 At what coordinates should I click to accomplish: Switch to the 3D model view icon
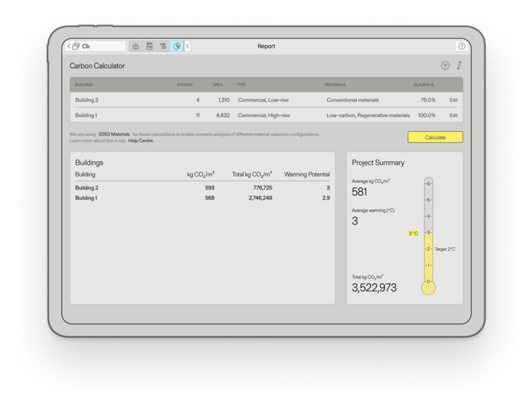tap(135, 46)
